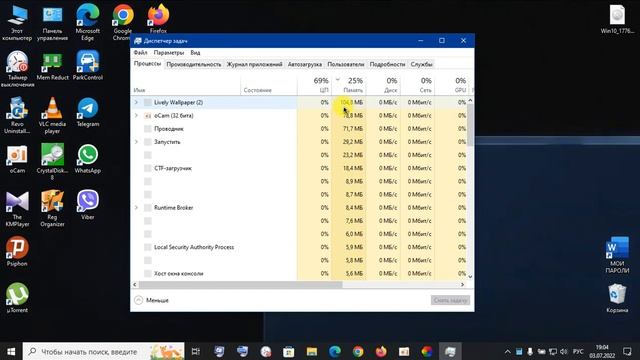This screenshot has width=640, height=360.
Task: Sort by the Диск column header
Action: click(384, 85)
